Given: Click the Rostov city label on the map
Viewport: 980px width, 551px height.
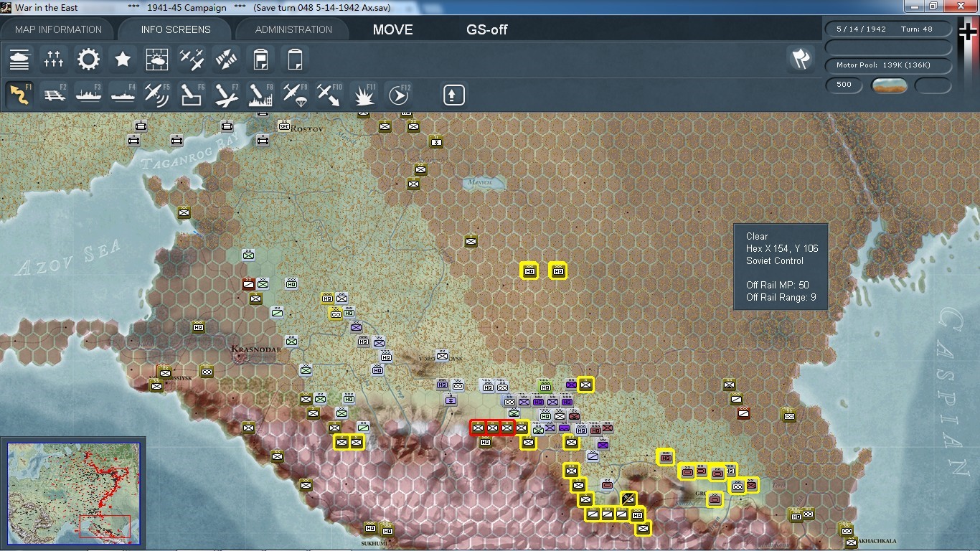Looking at the screenshot, I should (308, 128).
